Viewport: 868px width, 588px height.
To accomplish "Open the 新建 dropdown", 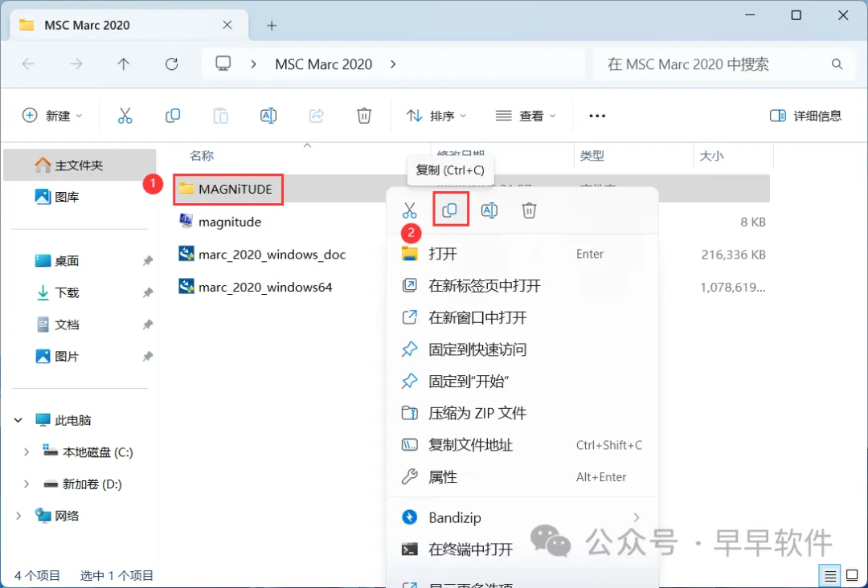I will pyautogui.click(x=52, y=116).
